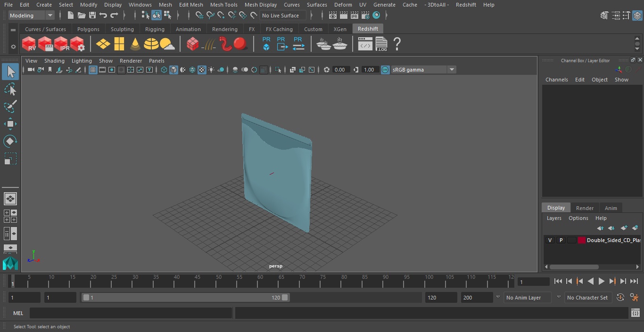Open the Modeling menu set dropdown
This screenshot has height=332, width=644.
pos(32,16)
